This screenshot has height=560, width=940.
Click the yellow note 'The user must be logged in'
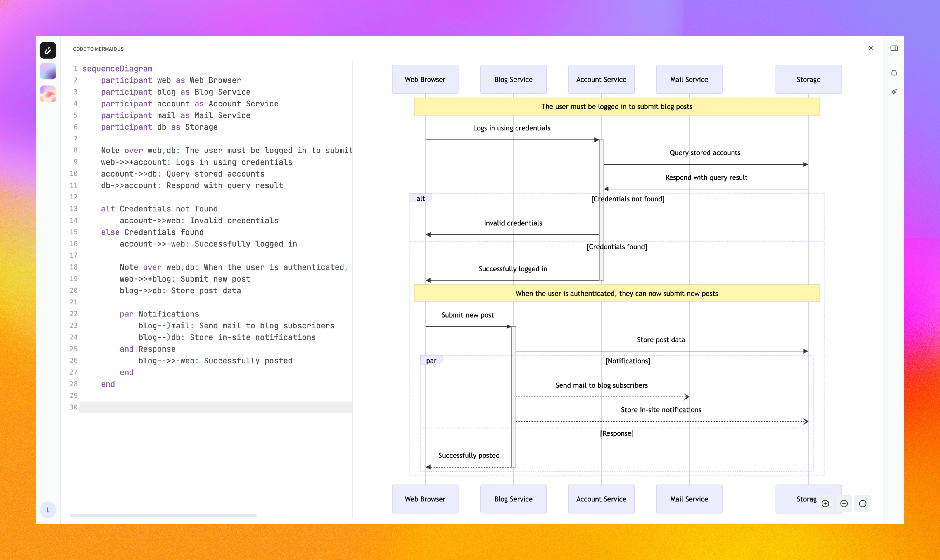617,106
